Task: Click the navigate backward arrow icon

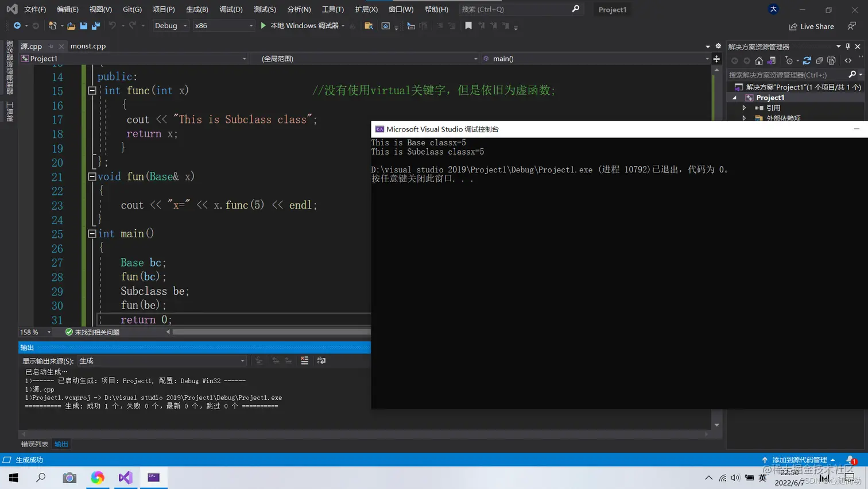Action: point(17,26)
